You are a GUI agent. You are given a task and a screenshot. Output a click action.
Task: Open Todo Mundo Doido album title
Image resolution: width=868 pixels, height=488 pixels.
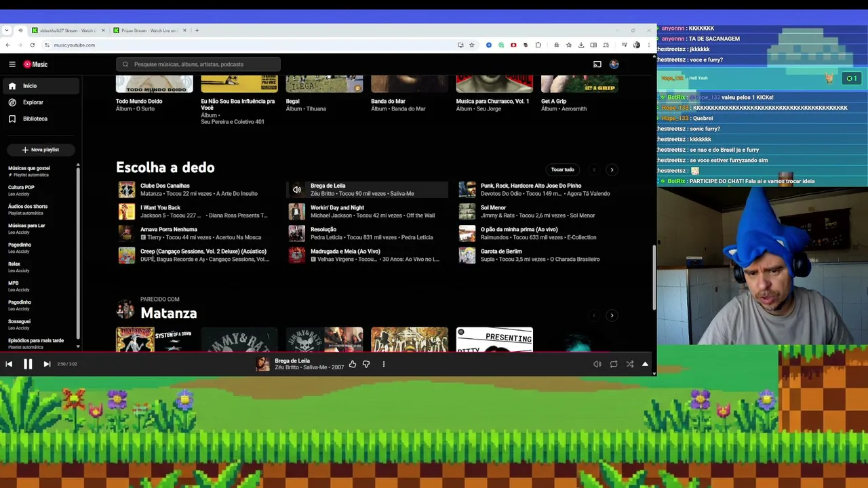(x=139, y=101)
